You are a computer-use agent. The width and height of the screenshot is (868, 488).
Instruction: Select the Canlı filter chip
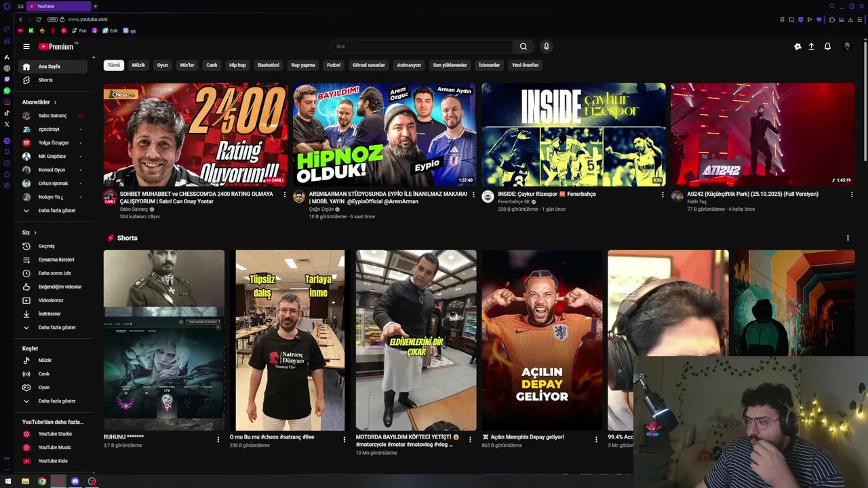(x=212, y=65)
